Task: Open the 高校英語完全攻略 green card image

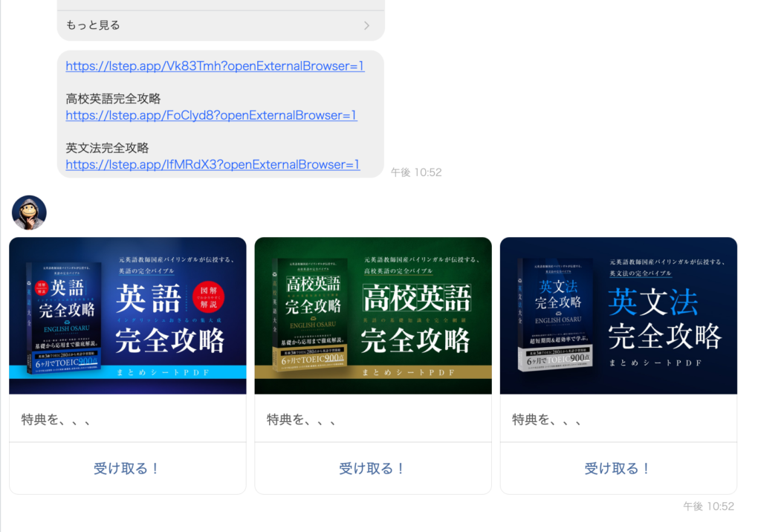Action: 373,316
